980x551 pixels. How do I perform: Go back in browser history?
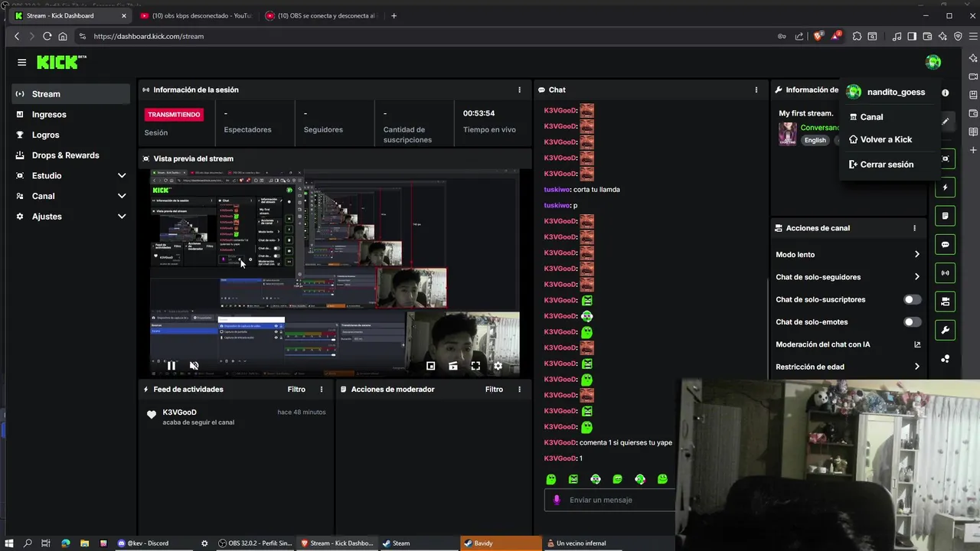pos(17,36)
